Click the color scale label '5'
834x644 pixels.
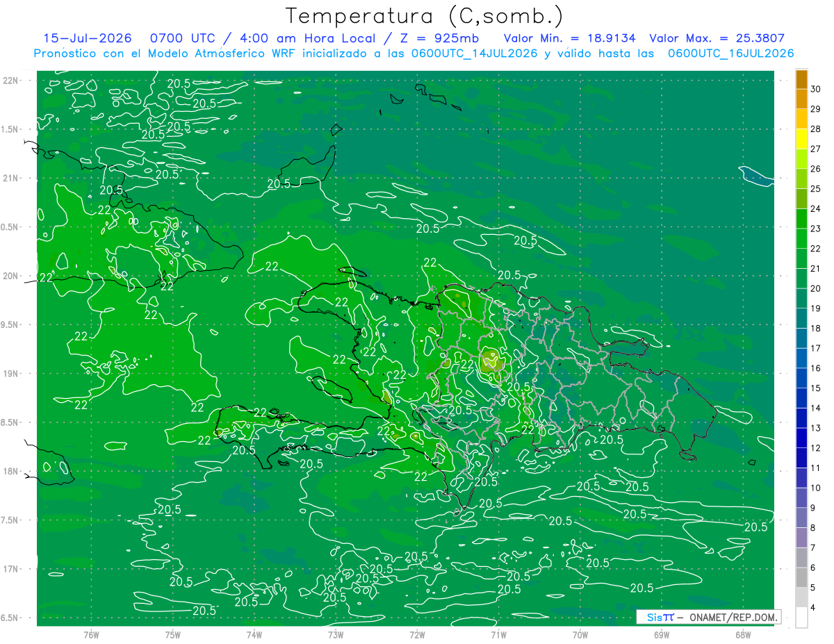(813, 588)
